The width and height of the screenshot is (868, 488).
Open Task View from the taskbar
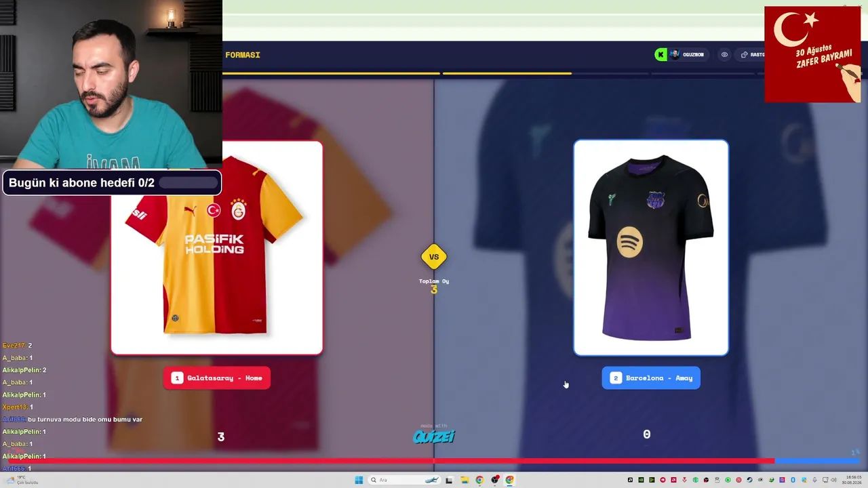click(449, 480)
